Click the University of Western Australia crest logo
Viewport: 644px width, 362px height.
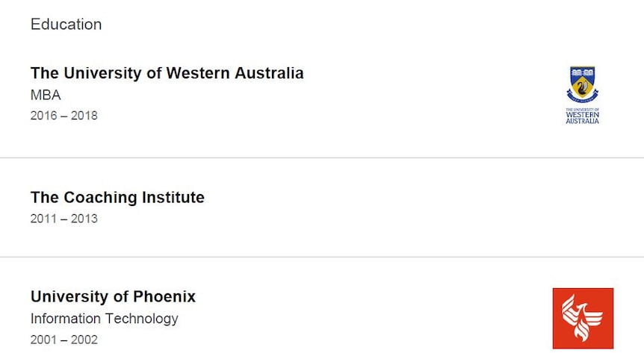tap(583, 95)
